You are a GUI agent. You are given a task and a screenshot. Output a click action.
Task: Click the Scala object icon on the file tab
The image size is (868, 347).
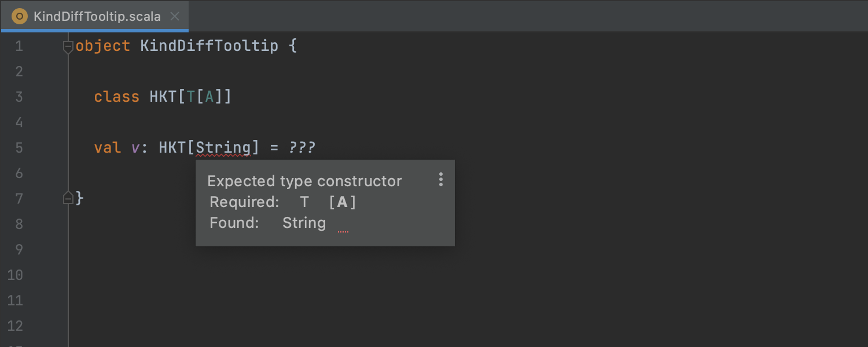pyautogui.click(x=20, y=16)
